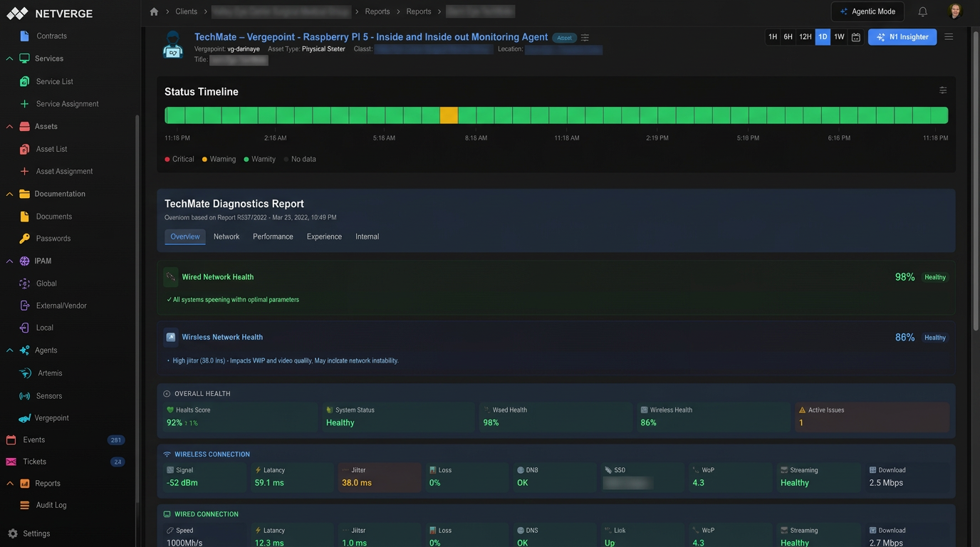Open Clients breadcrumb link
This screenshot has width=980, height=547.
point(186,11)
